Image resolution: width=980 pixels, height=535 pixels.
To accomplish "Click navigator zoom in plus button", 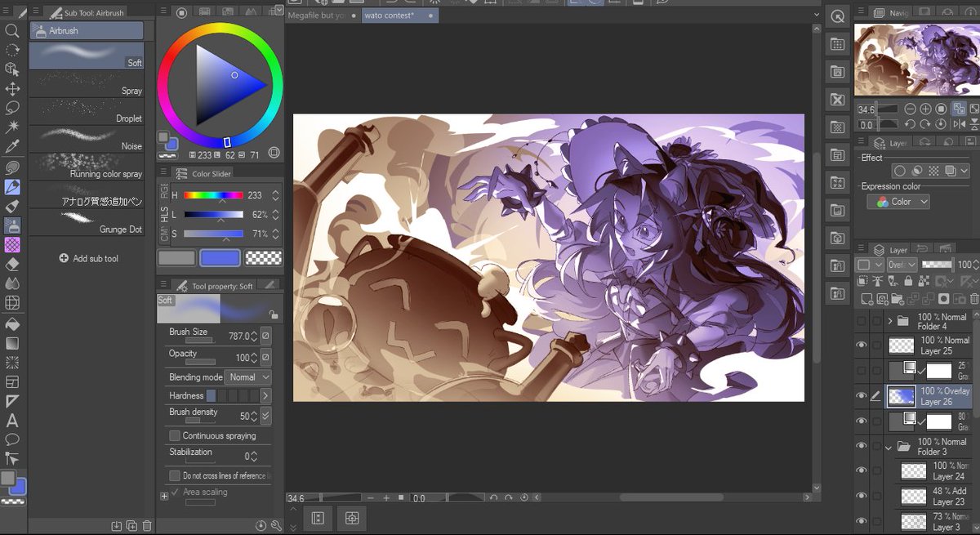I will click(x=925, y=109).
